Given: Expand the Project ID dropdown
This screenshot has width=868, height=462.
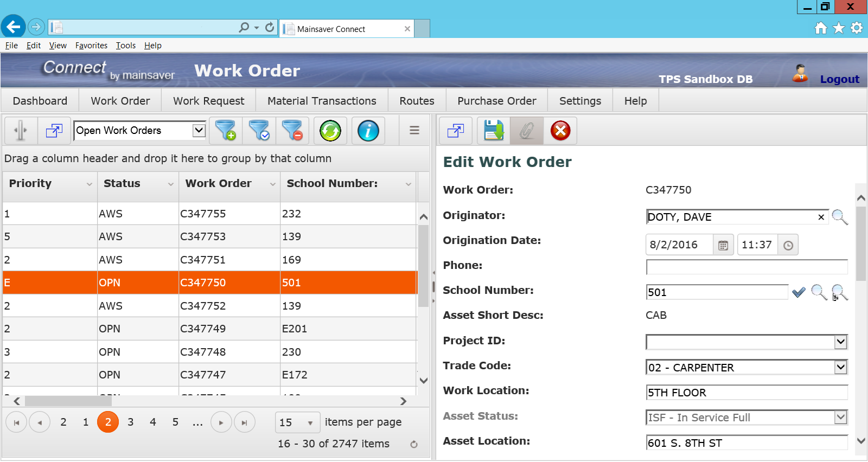Looking at the screenshot, I should pos(840,342).
